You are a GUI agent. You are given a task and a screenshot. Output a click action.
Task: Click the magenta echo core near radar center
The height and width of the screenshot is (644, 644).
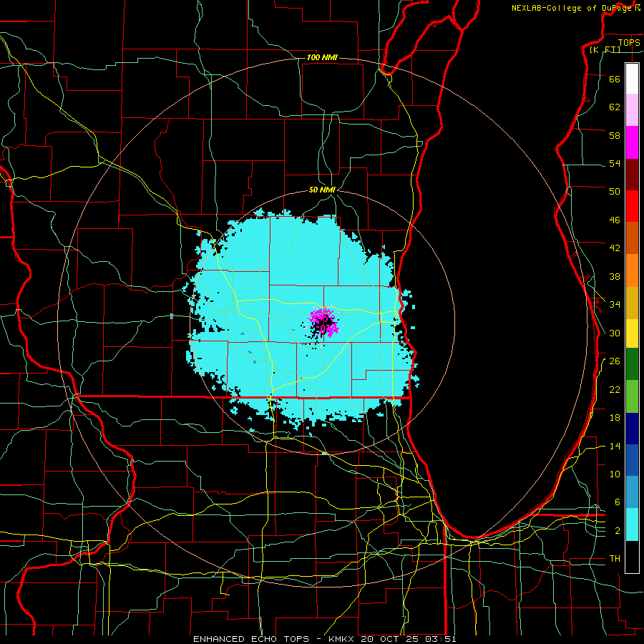[x=323, y=321]
